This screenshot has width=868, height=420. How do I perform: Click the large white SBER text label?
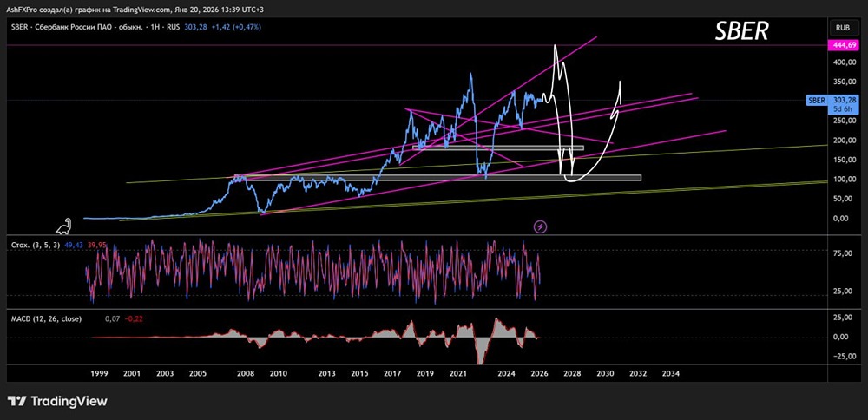[742, 31]
